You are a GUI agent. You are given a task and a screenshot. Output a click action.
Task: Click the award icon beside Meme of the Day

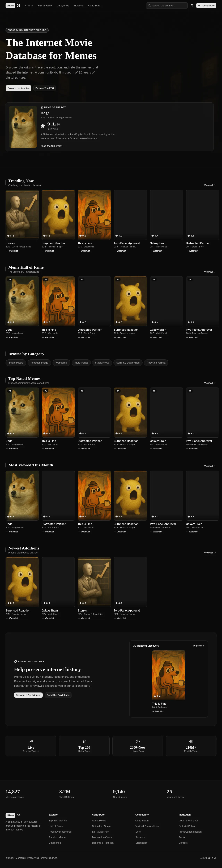(x=42, y=108)
